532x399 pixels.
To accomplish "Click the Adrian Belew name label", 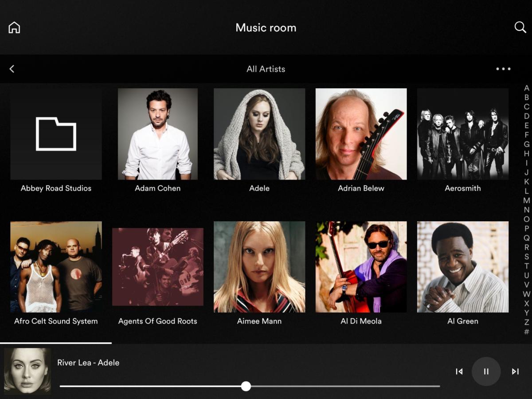I will coord(361,188).
